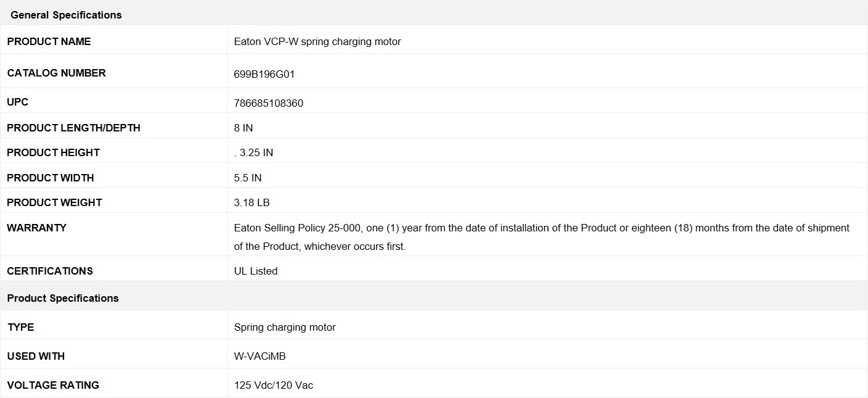Click the UPC value 786685108360
Image resolution: width=868 pixels, height=398 pixels.
(269, 103)
